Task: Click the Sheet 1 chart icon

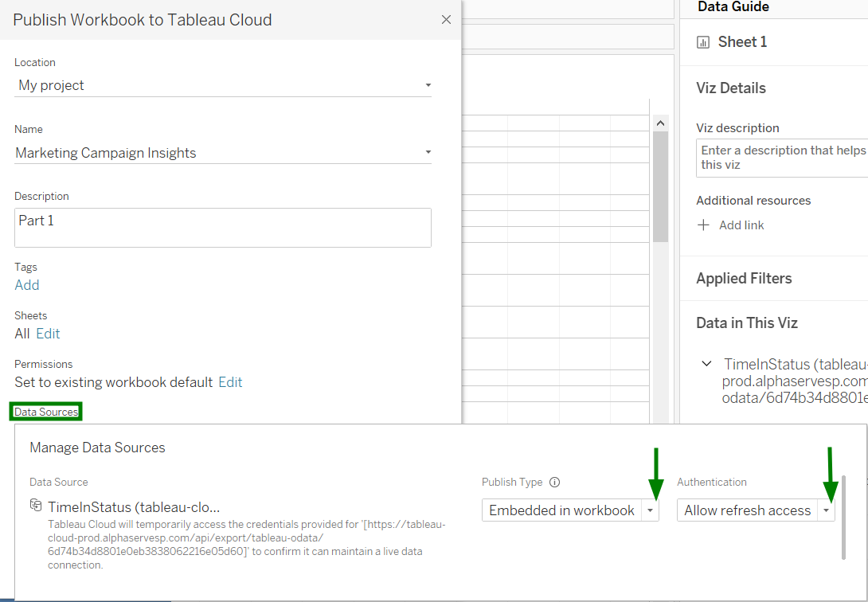Action: pos(703,42)
